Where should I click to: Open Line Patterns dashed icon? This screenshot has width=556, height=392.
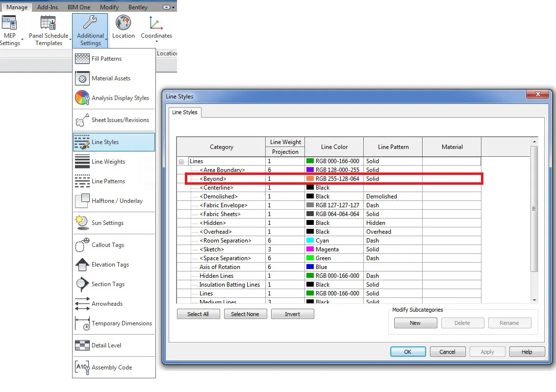pos(82,181)
